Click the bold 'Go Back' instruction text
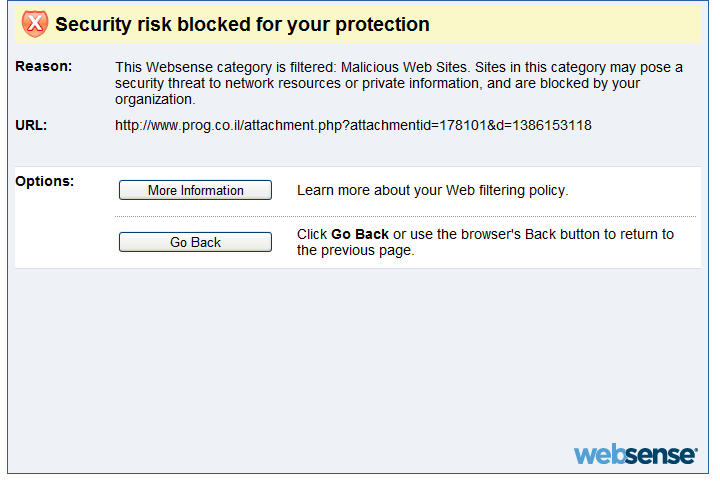The image size is (720, 488). coord(360,234)
